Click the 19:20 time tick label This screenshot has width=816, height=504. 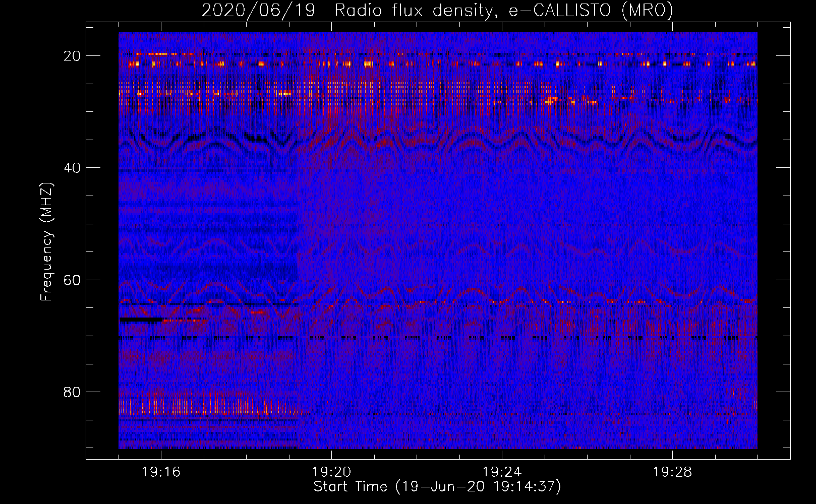click(332, 472)
